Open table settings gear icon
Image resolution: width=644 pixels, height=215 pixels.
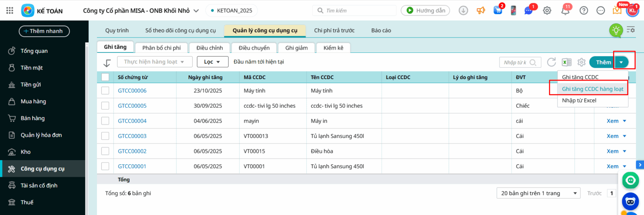pos(581,62)
